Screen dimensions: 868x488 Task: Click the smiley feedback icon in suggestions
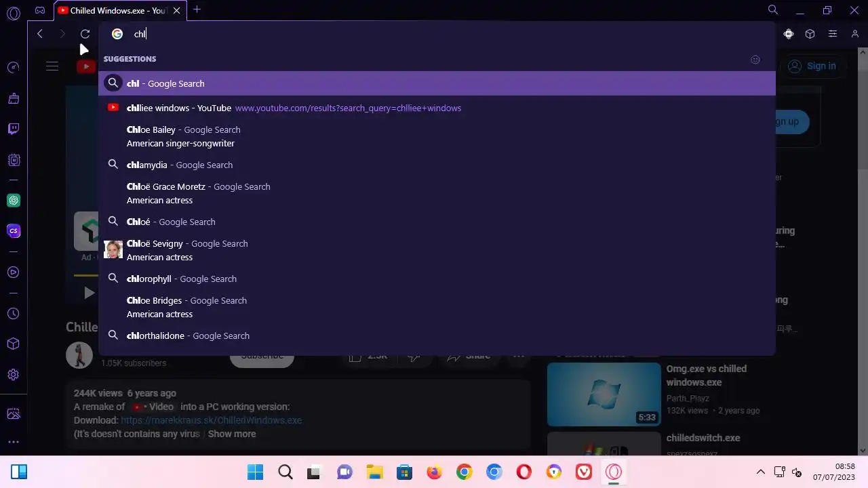click(x=755, y=60)
